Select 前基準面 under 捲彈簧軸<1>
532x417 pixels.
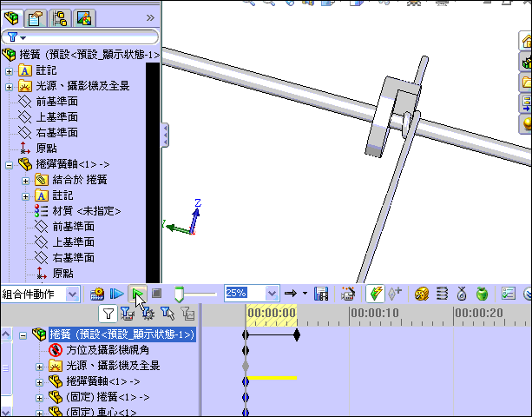73,227
